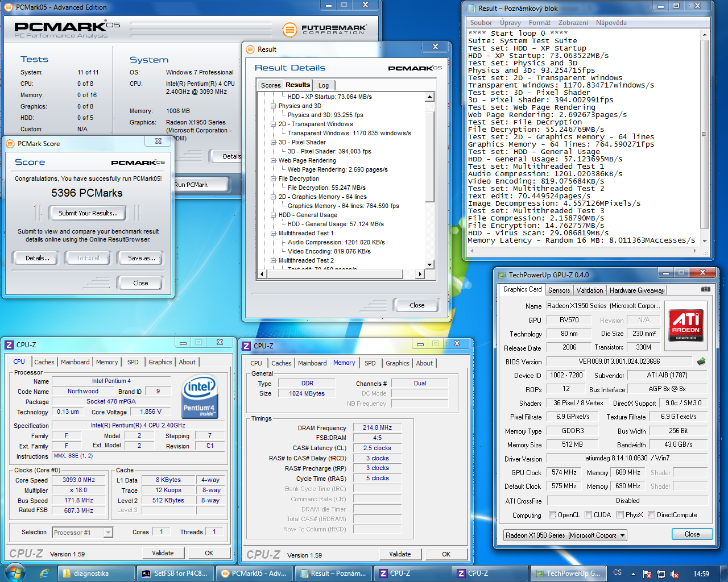Open Windows Start orb
This screenshot has width=728, height=582.
14,573
